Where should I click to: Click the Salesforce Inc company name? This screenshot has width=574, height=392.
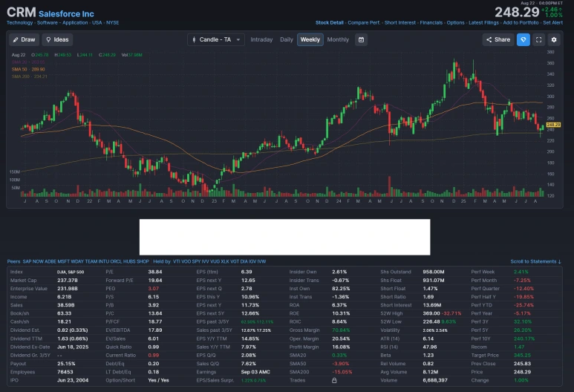pyautogui.click(x=66, y=14)
